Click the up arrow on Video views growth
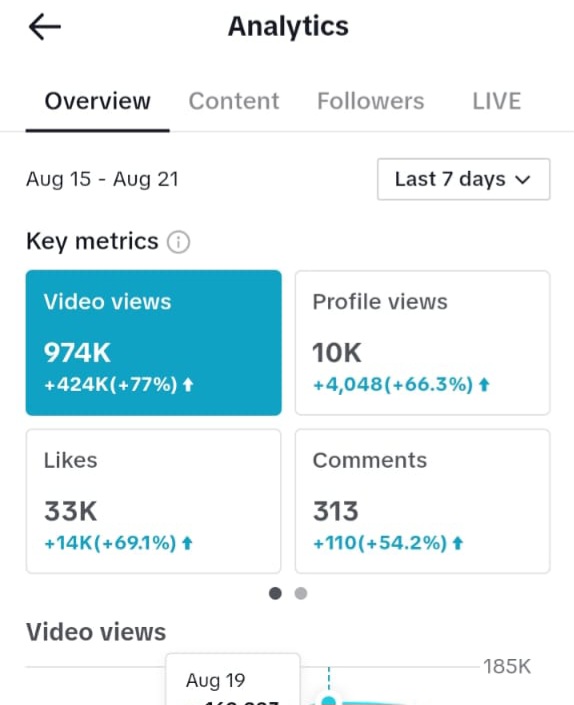 click(x=188, y=385)
